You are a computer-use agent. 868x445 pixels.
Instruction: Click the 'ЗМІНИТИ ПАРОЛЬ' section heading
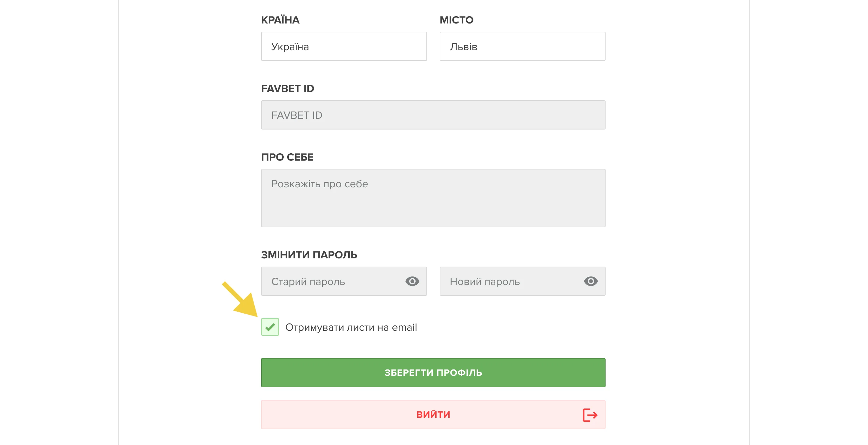309,255
